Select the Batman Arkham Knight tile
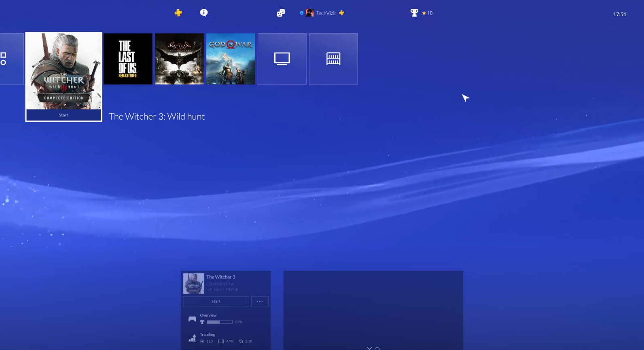Viewport: 644px width, 350px height. click(x=179, y=59)
